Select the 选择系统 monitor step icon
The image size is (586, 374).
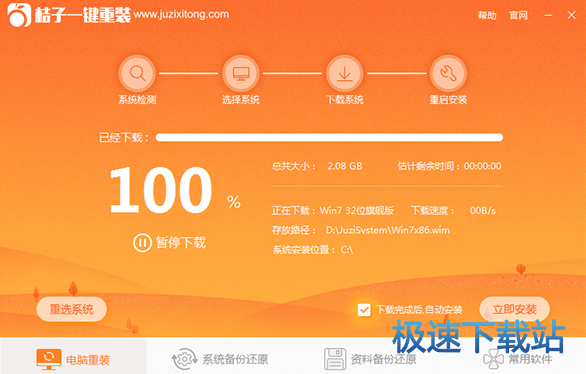[241, 73]
